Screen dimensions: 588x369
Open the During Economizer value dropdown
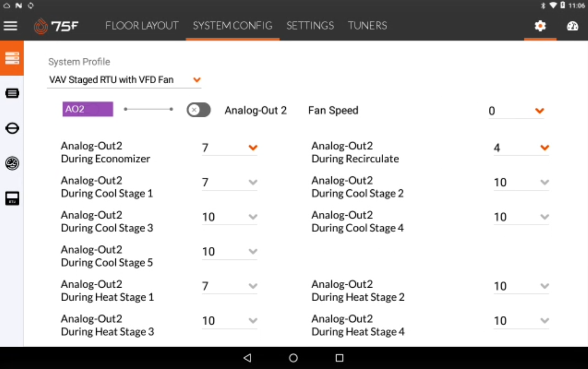tap(229, 148)
